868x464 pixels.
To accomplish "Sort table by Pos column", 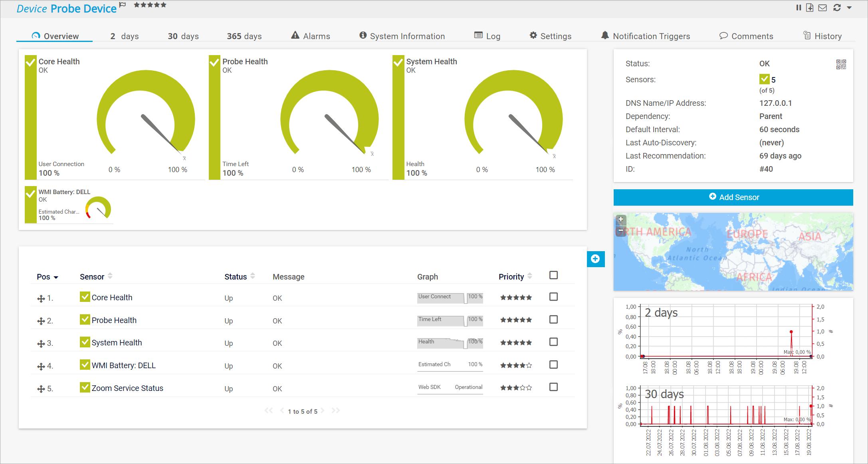I will point(48,277).
